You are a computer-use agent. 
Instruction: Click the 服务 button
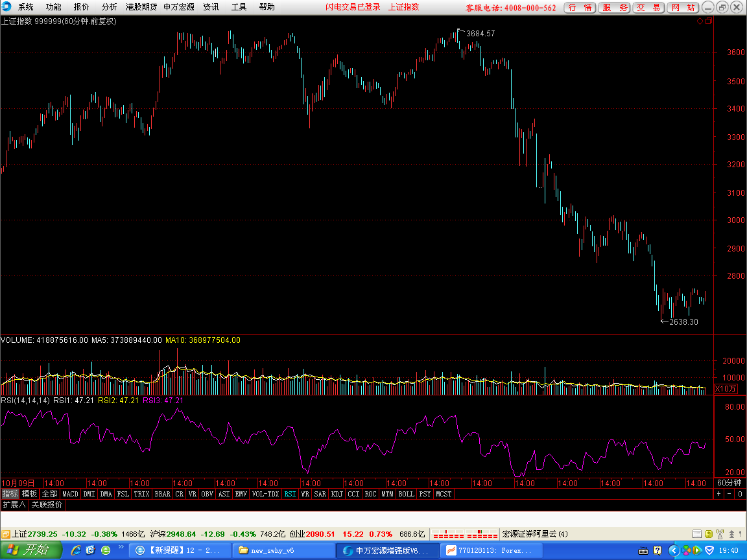615,7
